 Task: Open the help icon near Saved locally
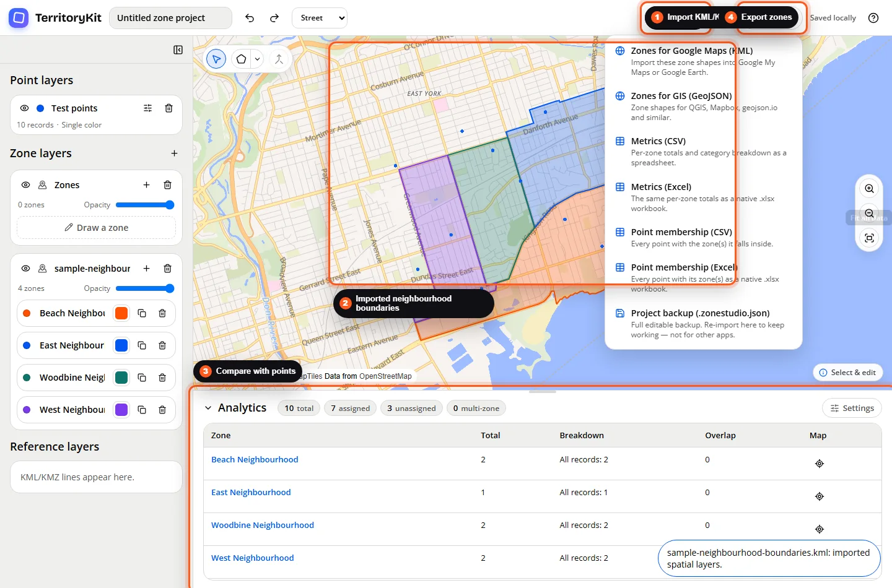pos(873,18)
